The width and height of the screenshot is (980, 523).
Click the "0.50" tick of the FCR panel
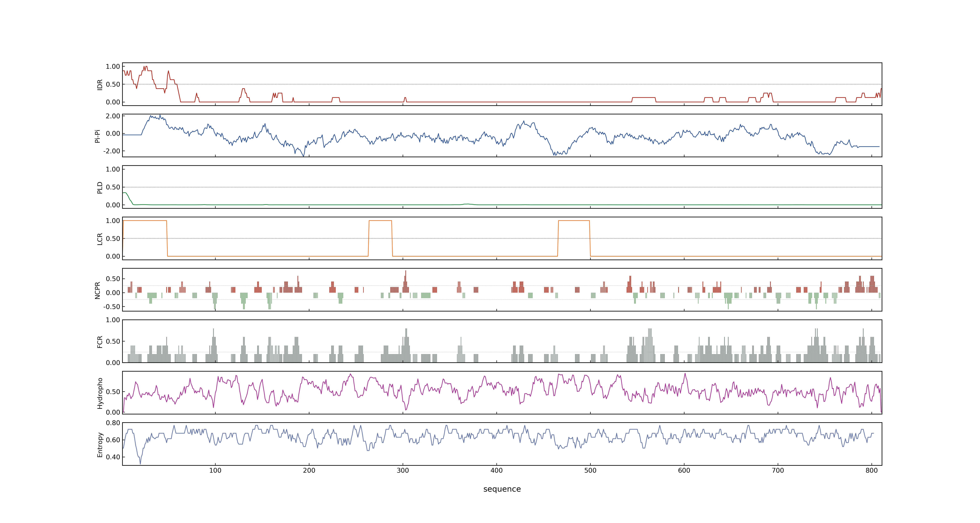(113, 341)
